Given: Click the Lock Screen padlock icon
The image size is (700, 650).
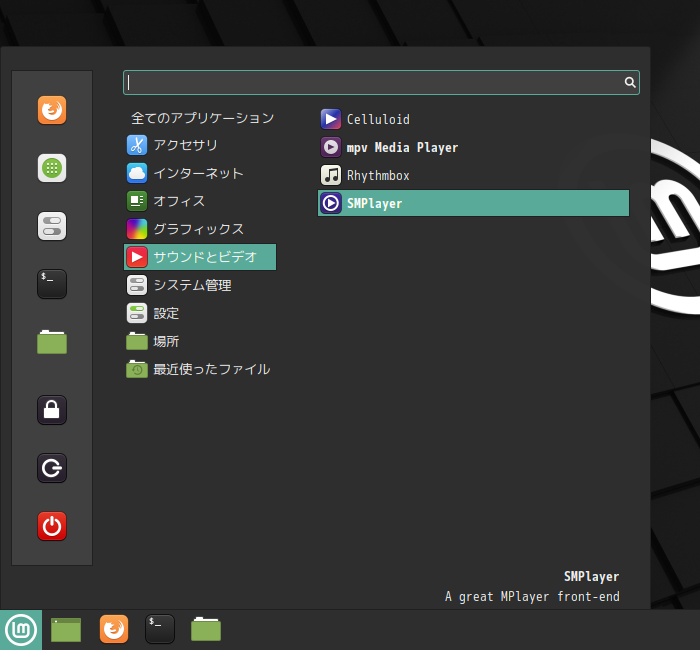Looking at the screenshot, I should pyautogui.click(x=52, y=410).
